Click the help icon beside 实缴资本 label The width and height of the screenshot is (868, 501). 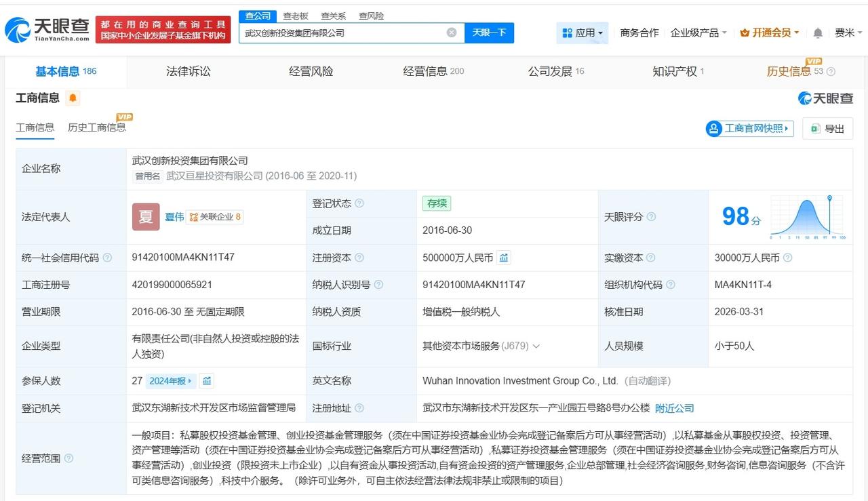[651, 258]
